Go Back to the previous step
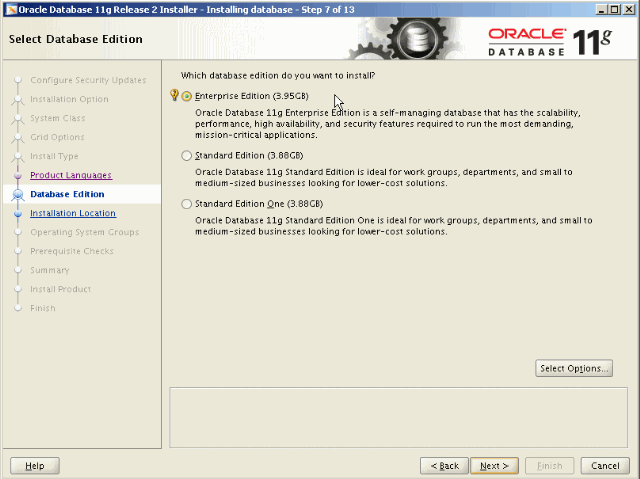This screenshot has height=479, width=640. pyautogui.click(x=444, y=466)
